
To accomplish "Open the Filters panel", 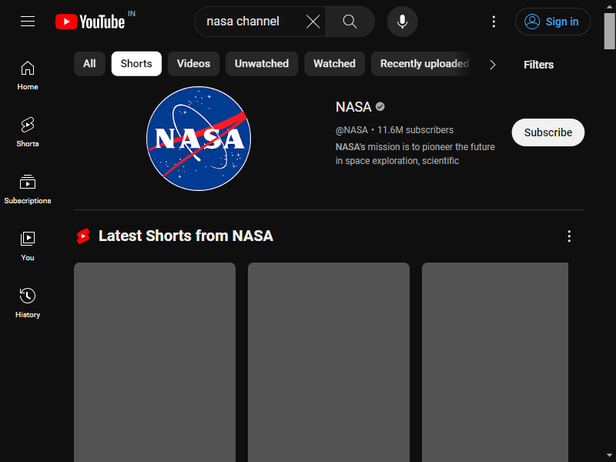I will (x=538, y=65).
